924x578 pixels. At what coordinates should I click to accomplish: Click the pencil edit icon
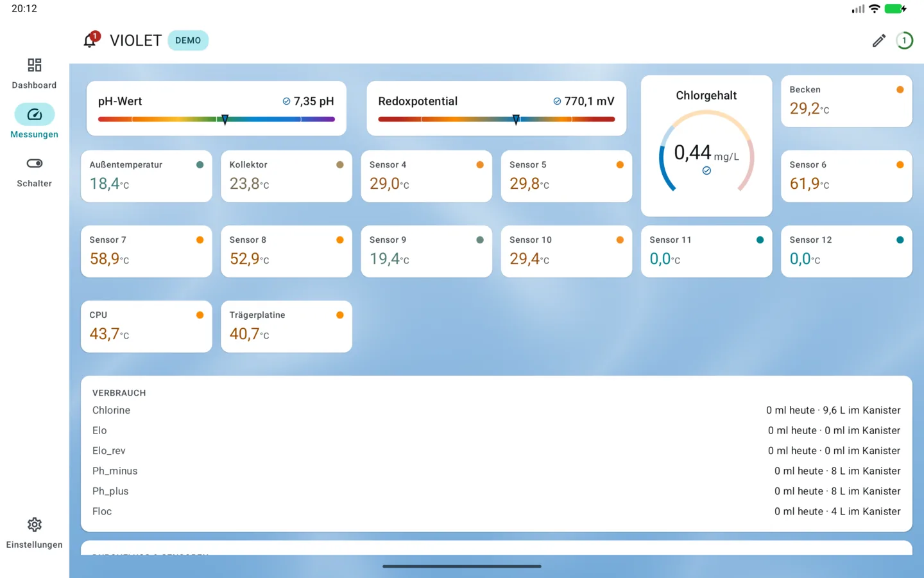tap(879, 40)
